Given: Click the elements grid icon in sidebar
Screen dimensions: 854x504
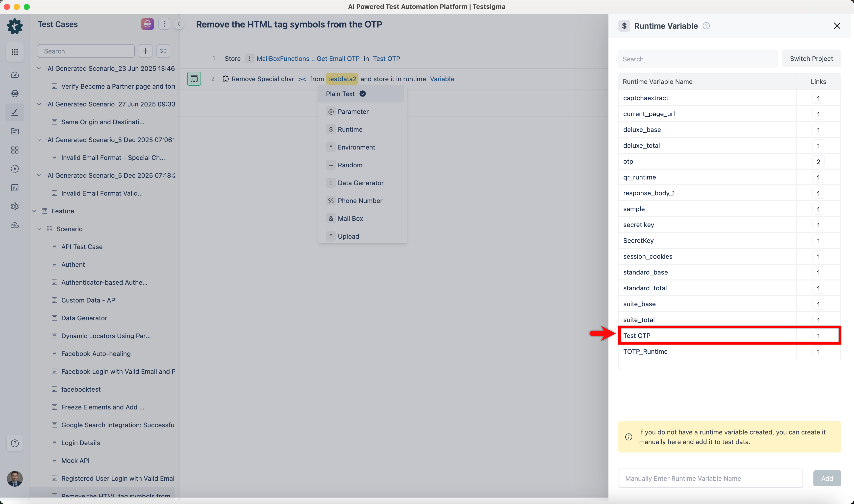Looking at the screenshot, I should coord(15,150).
